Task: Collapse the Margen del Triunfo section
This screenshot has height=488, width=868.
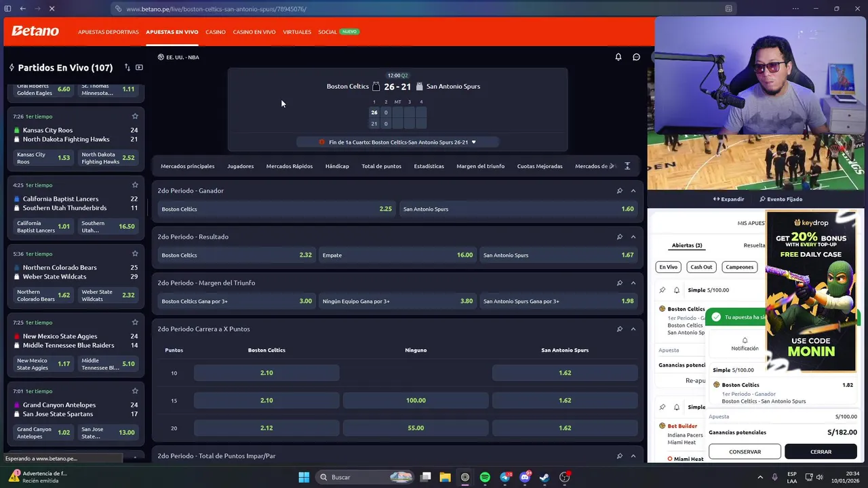Action: click(633, 283)
